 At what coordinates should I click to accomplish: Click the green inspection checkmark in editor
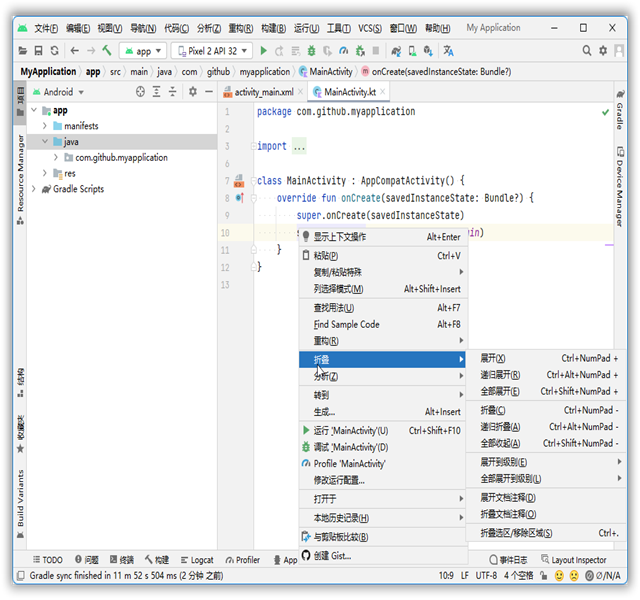coord(605,112)
